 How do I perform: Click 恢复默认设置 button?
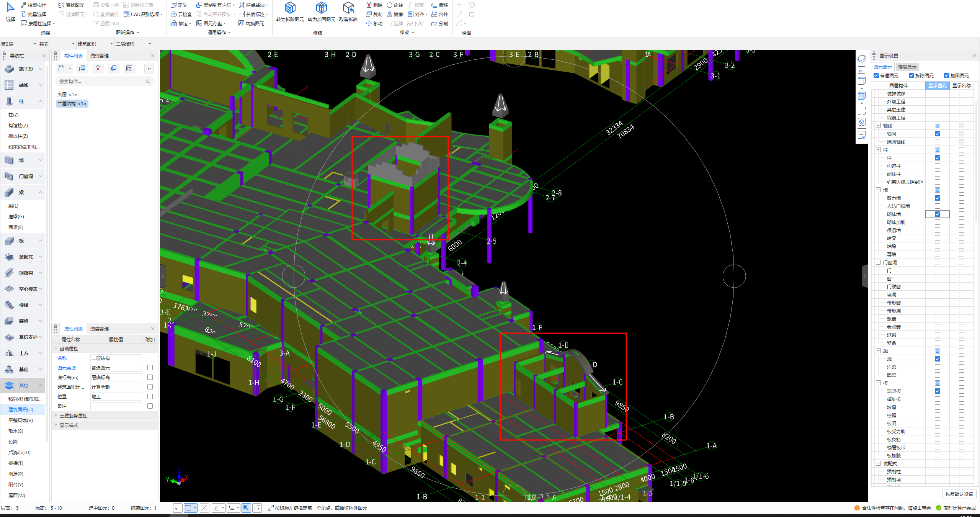pos(959,494)
